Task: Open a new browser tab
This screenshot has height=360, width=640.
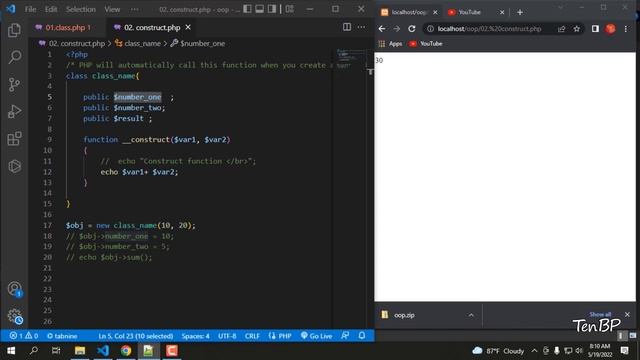Action: 520,12
